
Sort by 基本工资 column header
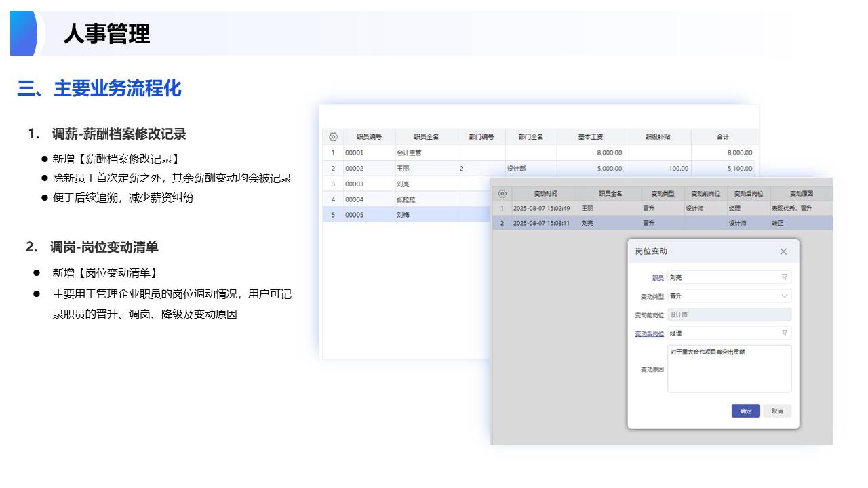coord(591,137)
